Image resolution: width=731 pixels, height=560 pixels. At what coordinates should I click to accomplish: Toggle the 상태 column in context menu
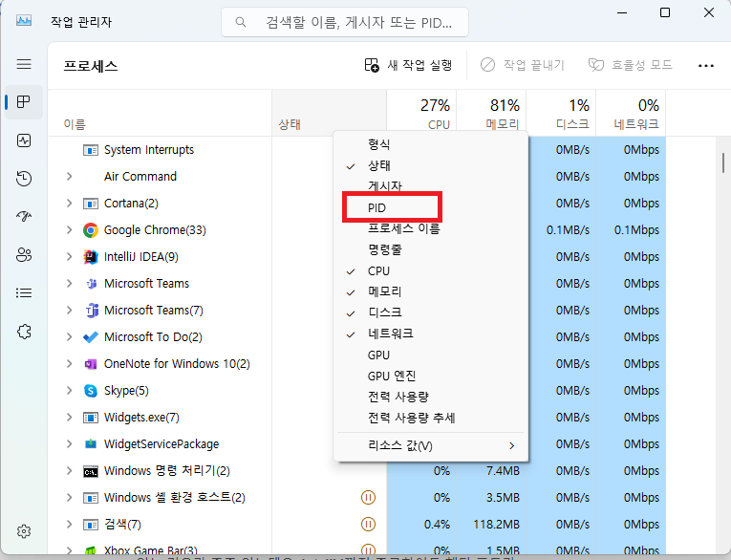tap(431, 165)
